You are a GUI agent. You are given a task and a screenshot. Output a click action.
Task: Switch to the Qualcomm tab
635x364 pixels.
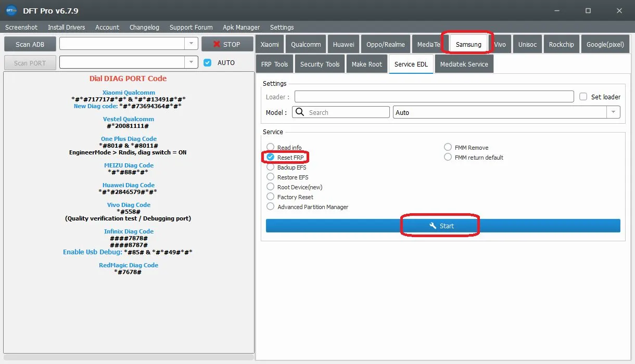(306, 44)
